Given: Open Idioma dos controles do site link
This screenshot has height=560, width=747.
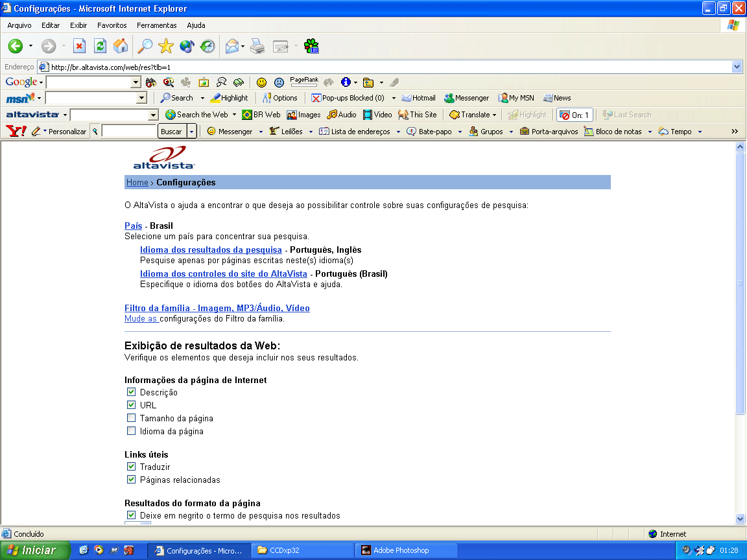Looking at the screenshot, I should click(224, 274).
